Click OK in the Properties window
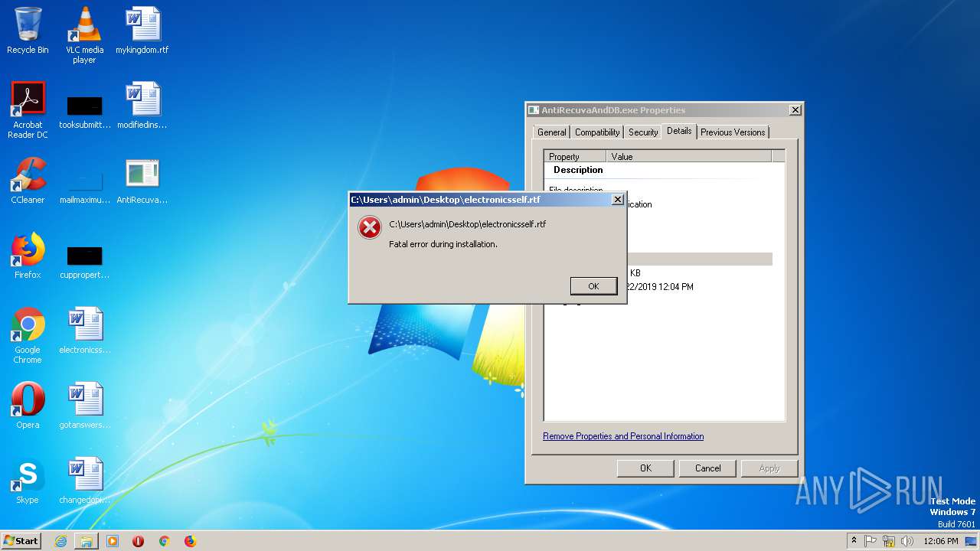 click(x=645, y=468)
